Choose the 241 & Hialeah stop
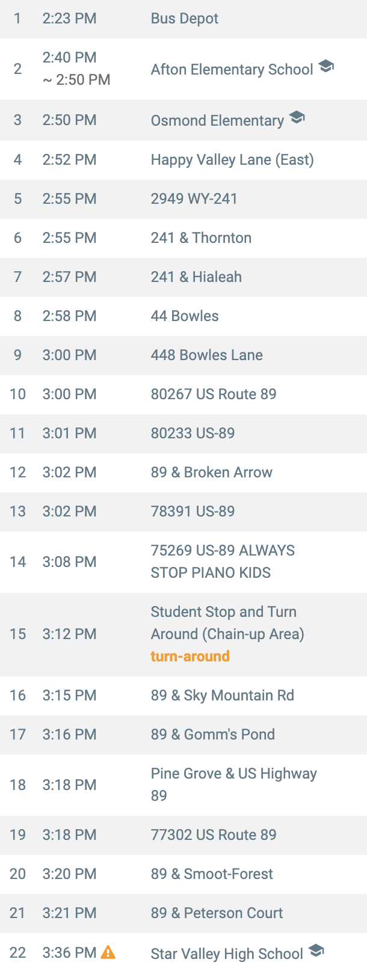The height and width of the screenshot is (980, 367). (196, 277)
